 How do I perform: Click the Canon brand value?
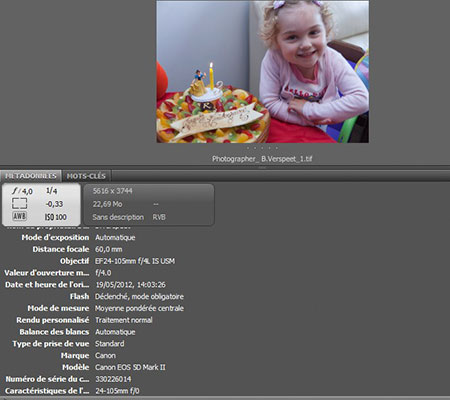[x=105, y=355]
